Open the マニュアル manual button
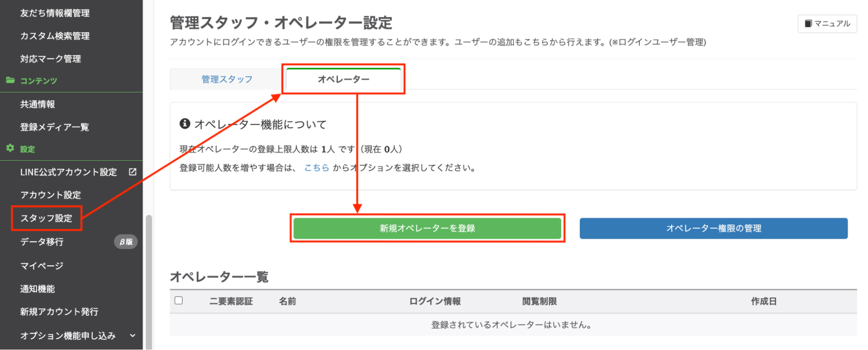This screenshot has height=350, width=868. click(827, 23)
